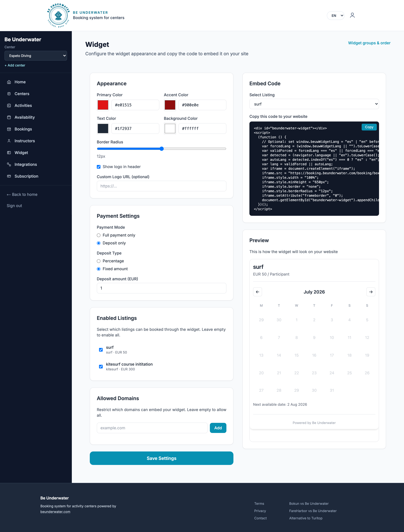The height and width of the screenshot is (532, 404).
Task: Click the + Add center link
Action: click(x=15, y=65)
